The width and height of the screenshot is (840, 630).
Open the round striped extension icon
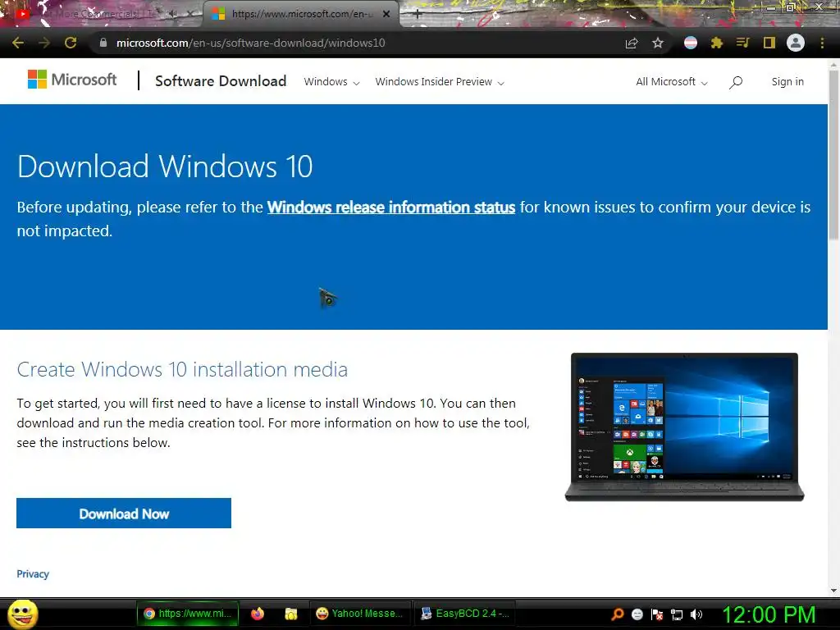point(691,43)
